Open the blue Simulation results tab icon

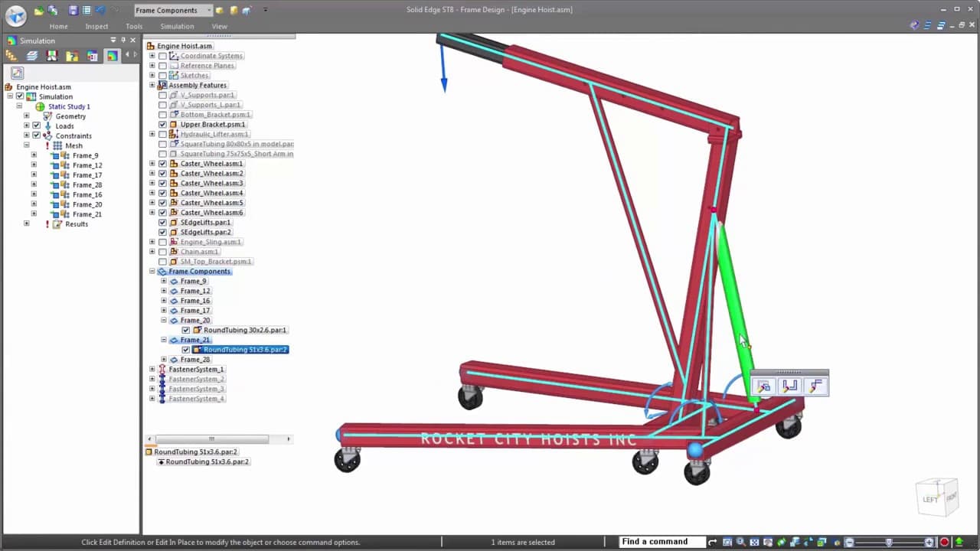[x=113, y=56]
